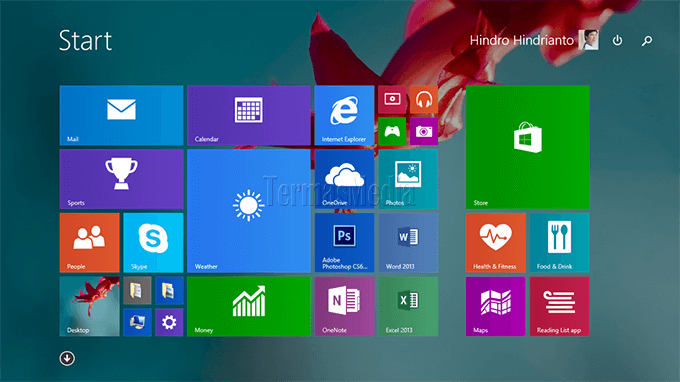This screenshot has height=382, width=680.
Task: Open the People tile
Action: pos(89,243)
